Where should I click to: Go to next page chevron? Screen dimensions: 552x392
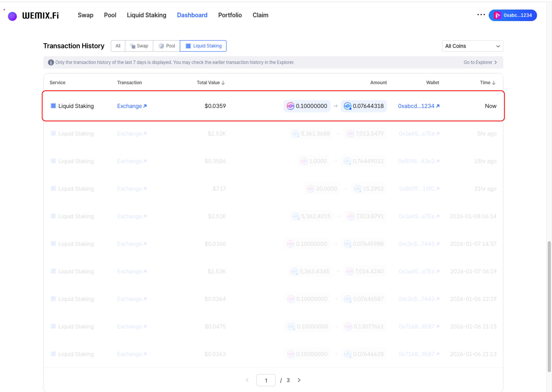[x=299, y=380]
